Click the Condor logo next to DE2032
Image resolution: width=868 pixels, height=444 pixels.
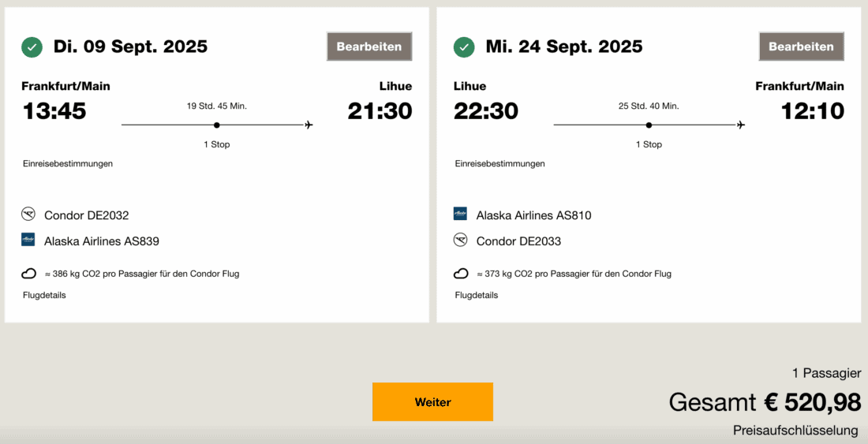28,214
